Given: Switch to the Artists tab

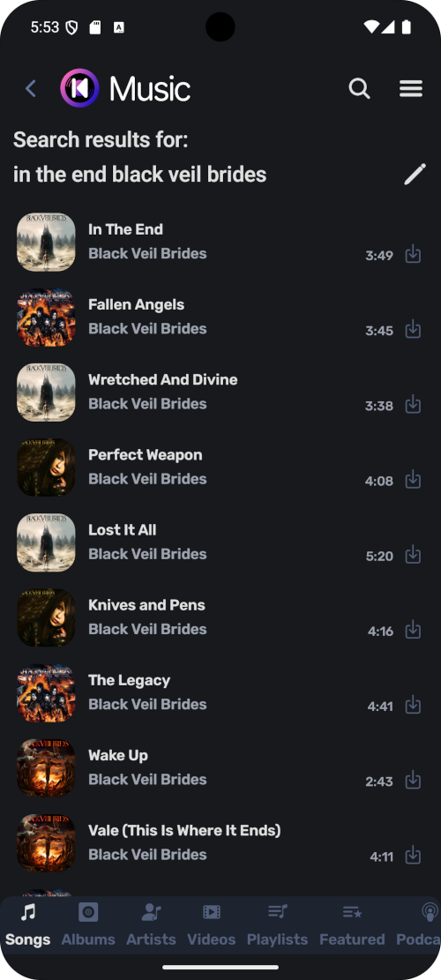Looking at the screenshot, I should coord(151,925).
